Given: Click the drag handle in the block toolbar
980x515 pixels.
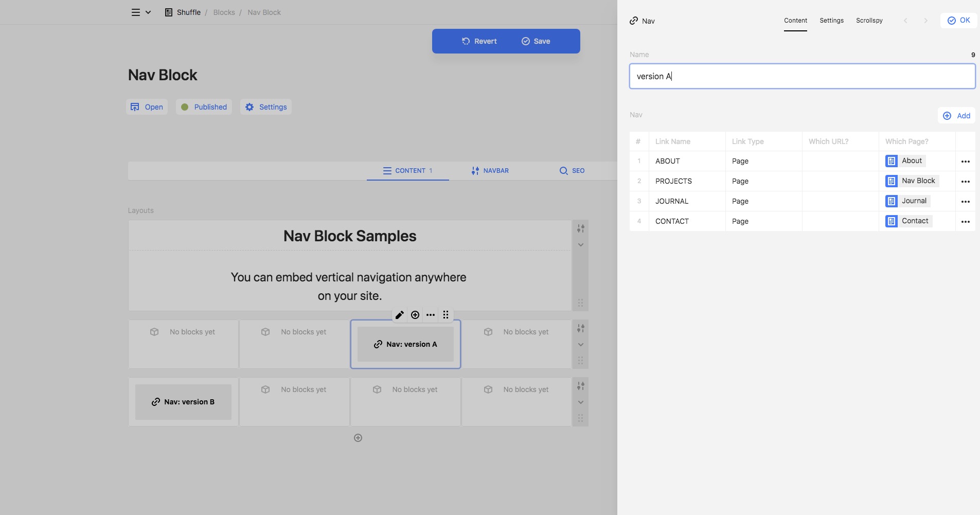Looking at the screenshot, I should 446,315.
